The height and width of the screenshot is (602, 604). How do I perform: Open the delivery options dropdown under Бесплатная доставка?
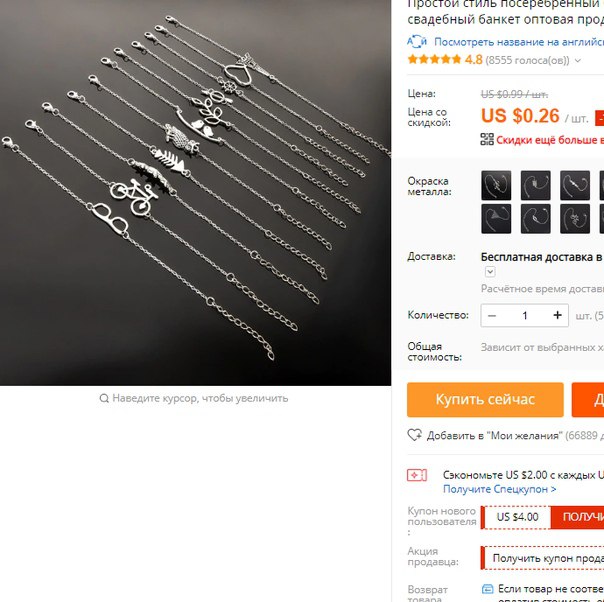click(490, 272)
